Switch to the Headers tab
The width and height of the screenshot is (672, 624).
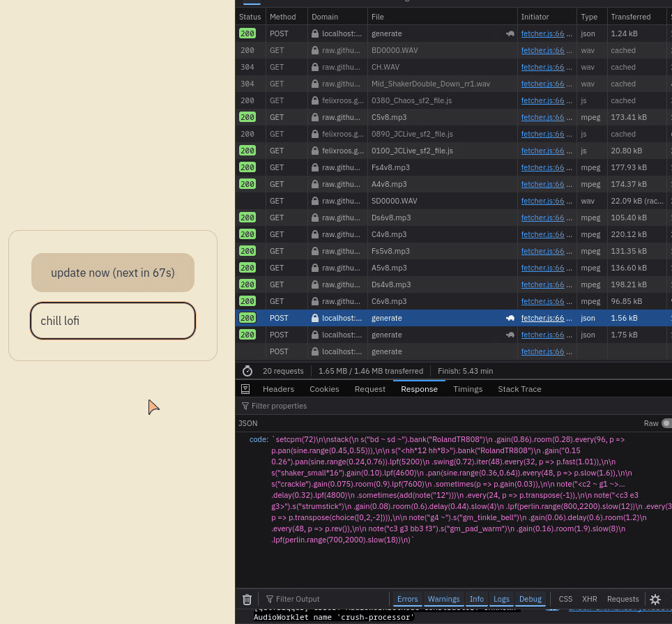[278, 389]
